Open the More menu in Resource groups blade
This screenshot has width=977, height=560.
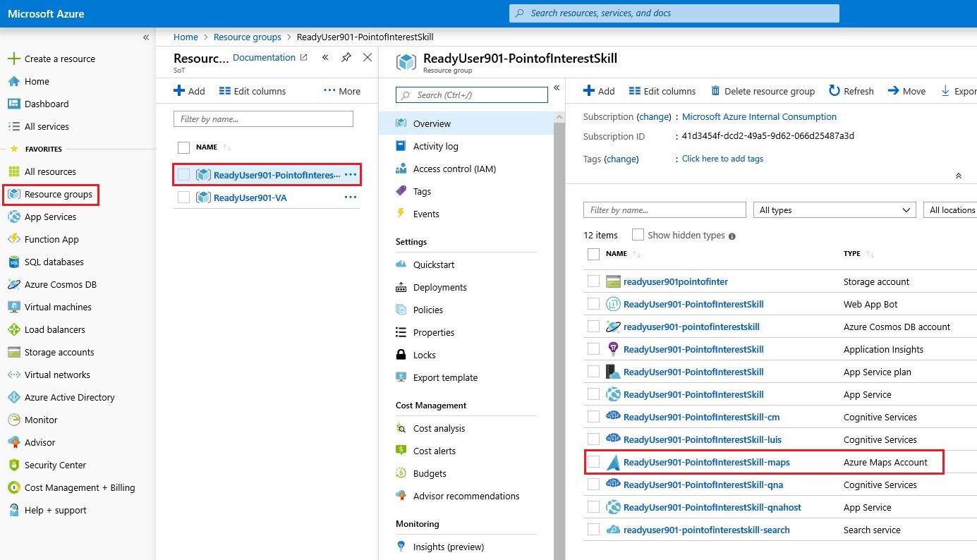point(342,91)
